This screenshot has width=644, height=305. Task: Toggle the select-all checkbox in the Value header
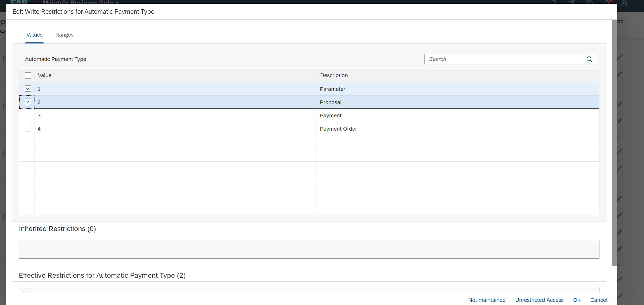(28, 76)
